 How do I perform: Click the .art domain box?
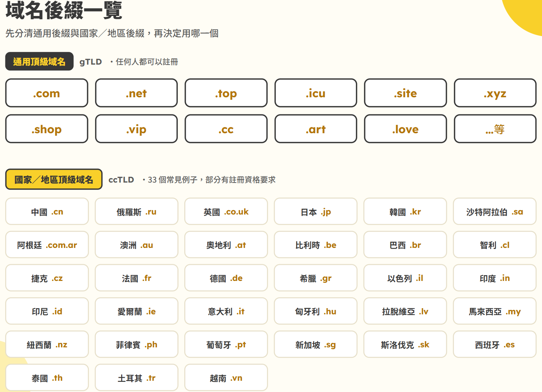316,129
